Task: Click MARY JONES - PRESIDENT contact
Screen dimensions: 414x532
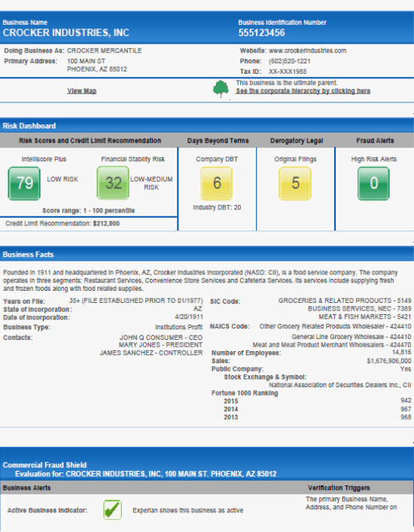Action: tap(160, 344)
